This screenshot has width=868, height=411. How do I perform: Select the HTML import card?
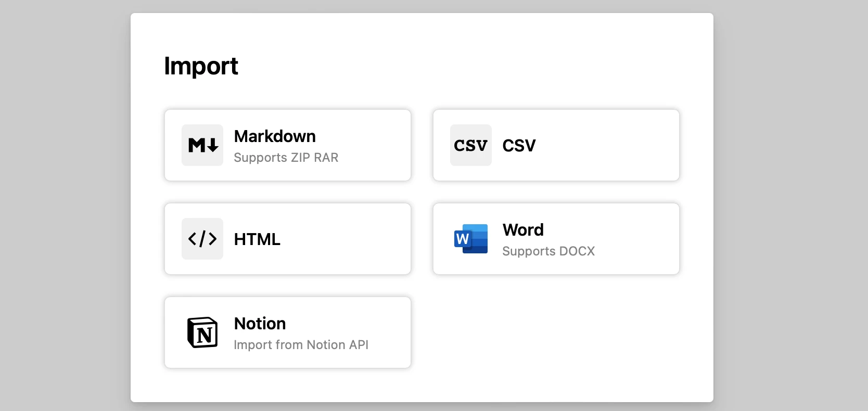[288, 239]
